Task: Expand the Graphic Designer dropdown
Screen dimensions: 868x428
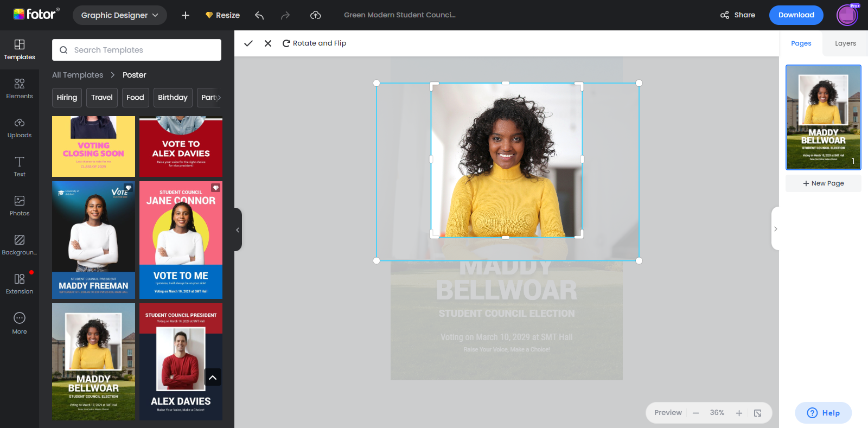Action: click(119, 15)
